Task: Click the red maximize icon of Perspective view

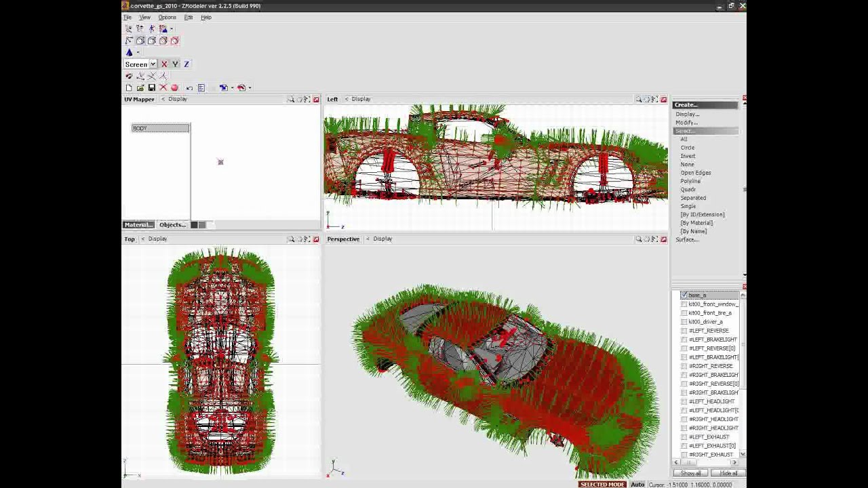Action: [663, 239]
